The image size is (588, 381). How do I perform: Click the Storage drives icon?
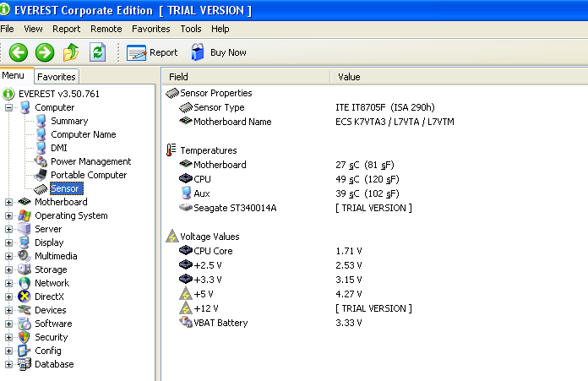pos(24,269)
